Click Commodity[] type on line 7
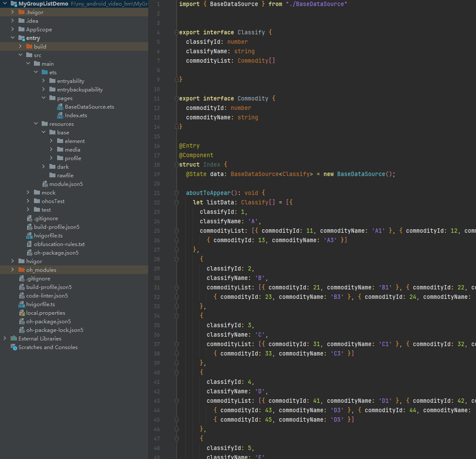 256,61
